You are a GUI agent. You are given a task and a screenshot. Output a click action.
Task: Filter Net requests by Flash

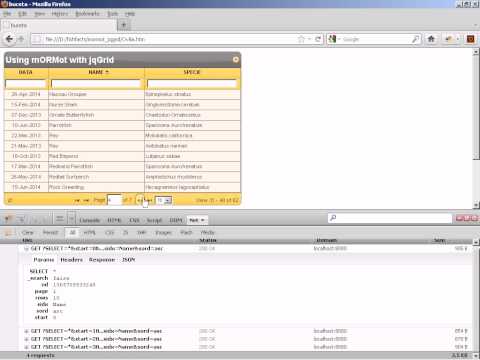186,233
